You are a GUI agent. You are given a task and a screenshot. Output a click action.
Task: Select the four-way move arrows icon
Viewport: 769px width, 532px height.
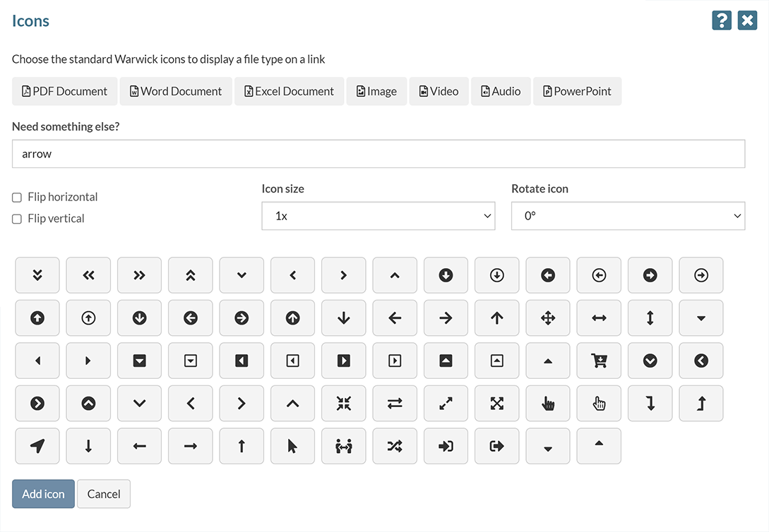tap(548, 318)
